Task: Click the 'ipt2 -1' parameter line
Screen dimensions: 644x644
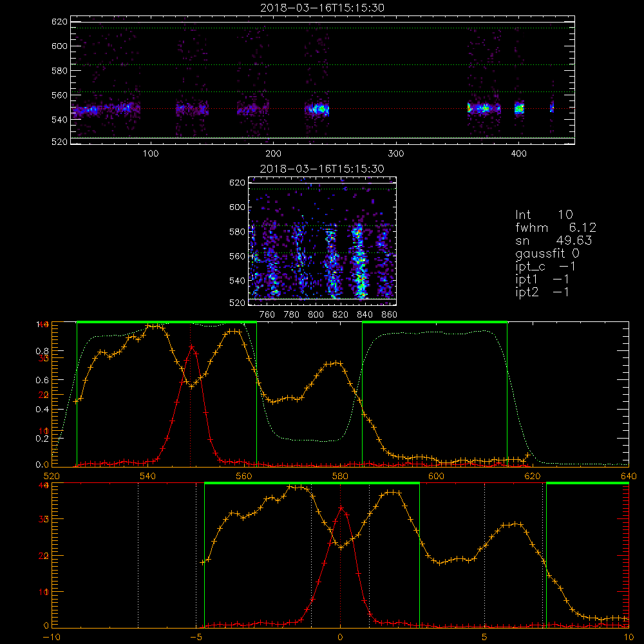Action: pos(542,292)
